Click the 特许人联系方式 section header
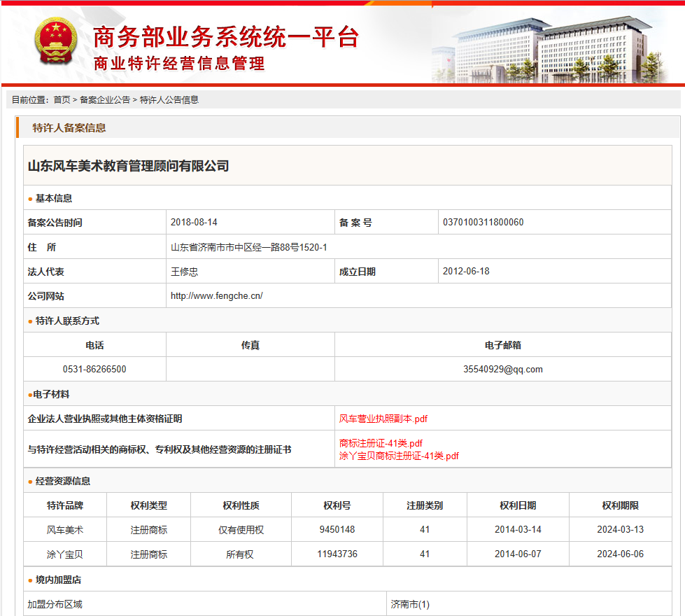This screenshot has width=685, height=616. click(x=67, y=321)
